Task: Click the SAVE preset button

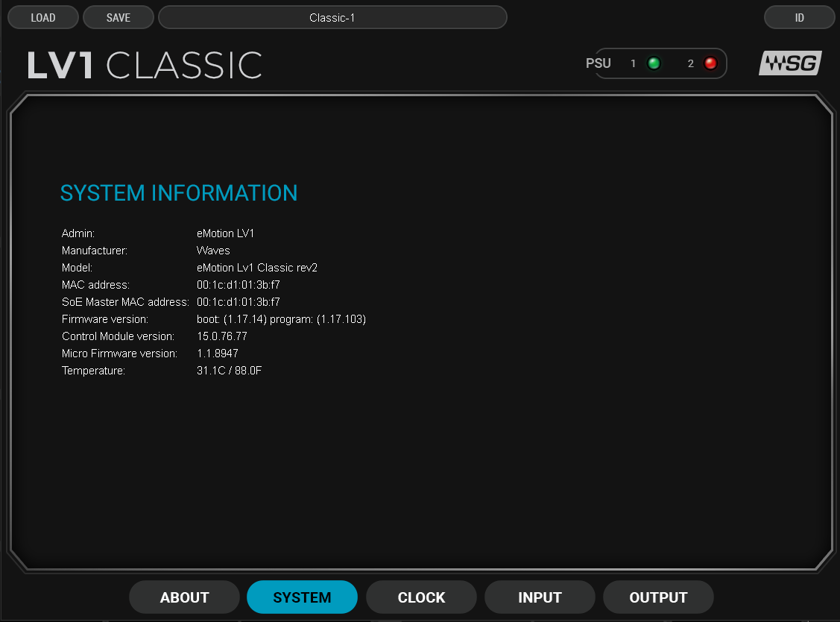Action: [119, 18]
